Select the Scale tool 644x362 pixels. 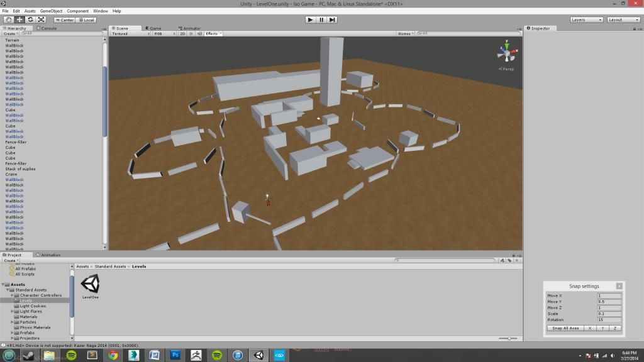[41, 19]
